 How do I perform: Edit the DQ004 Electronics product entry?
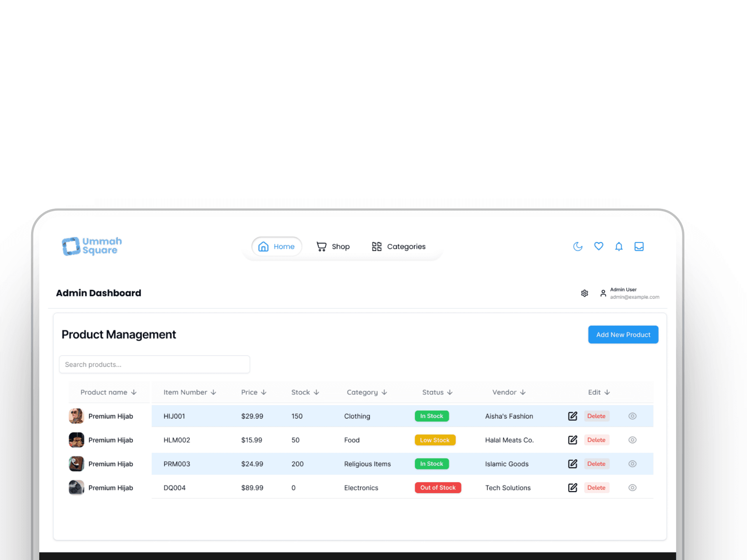pyautogui.click(x=572, y=487)
